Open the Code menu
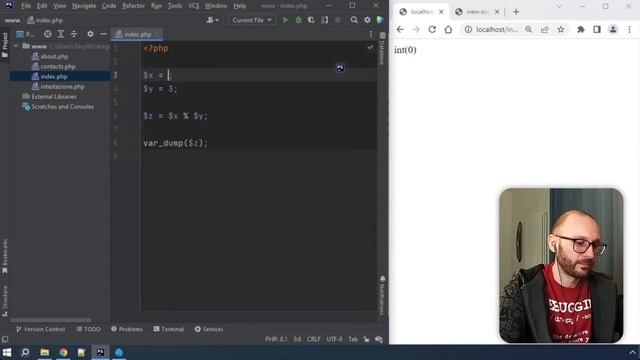Screen dimensions: 640x360 coord(109,6)
